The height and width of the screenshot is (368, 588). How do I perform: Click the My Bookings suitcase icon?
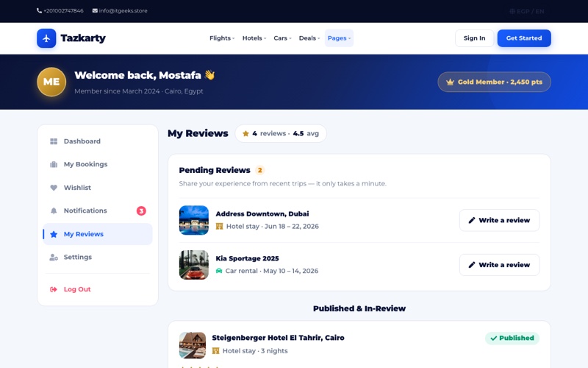pos(54,164)
